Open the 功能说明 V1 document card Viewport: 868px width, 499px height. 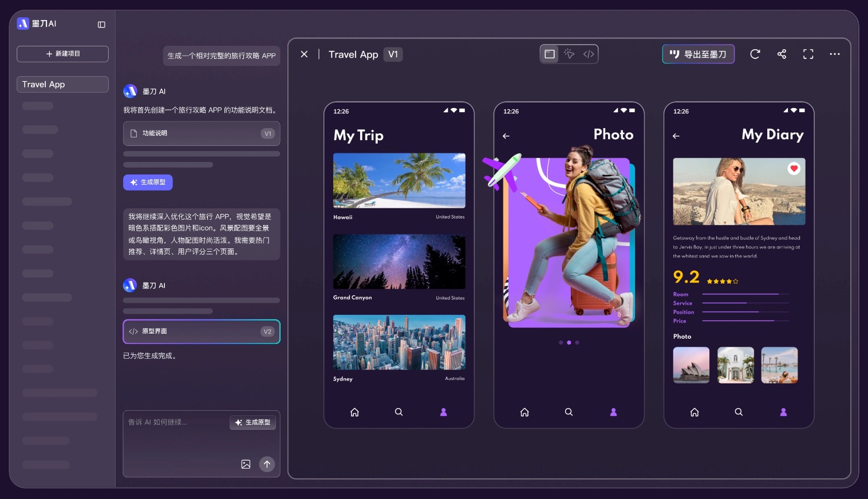tap(202, 133)
